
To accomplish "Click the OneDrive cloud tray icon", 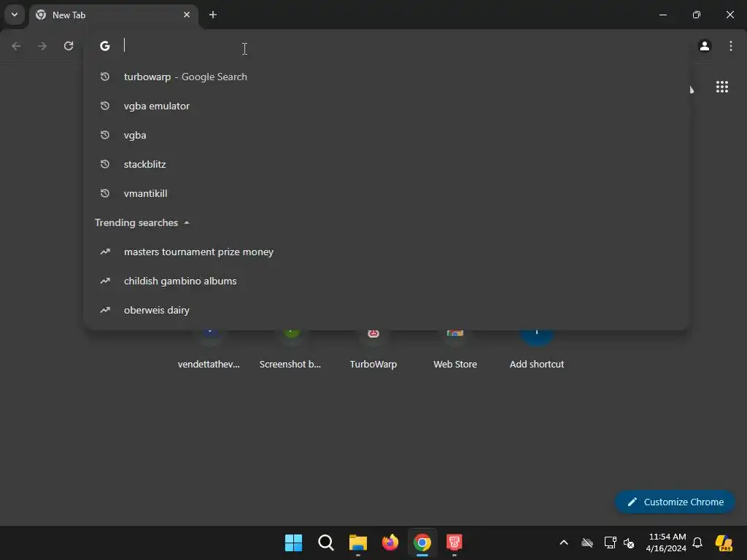I will (587, 542).
